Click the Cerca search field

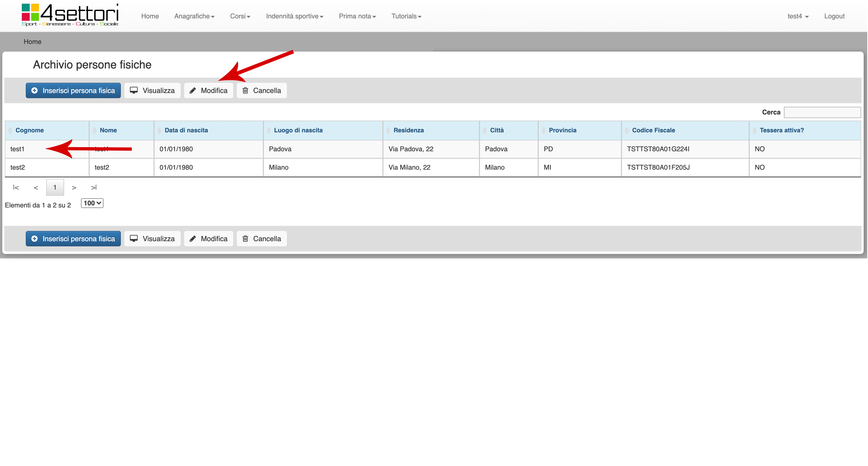pos(822,113)
